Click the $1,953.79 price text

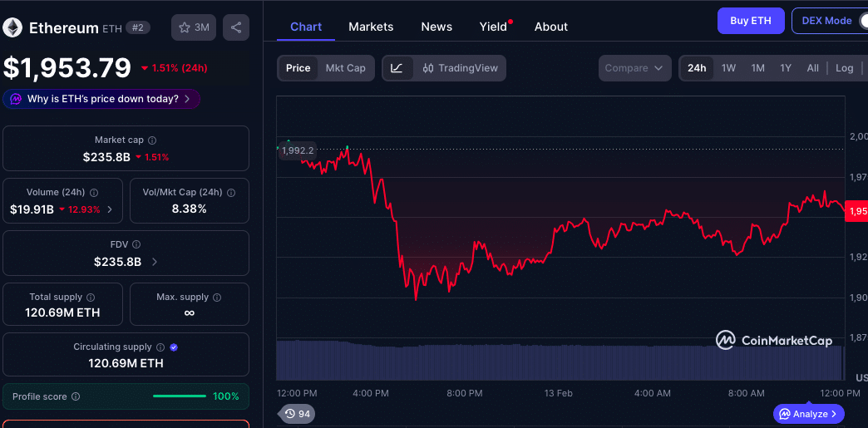click(67, 68)
